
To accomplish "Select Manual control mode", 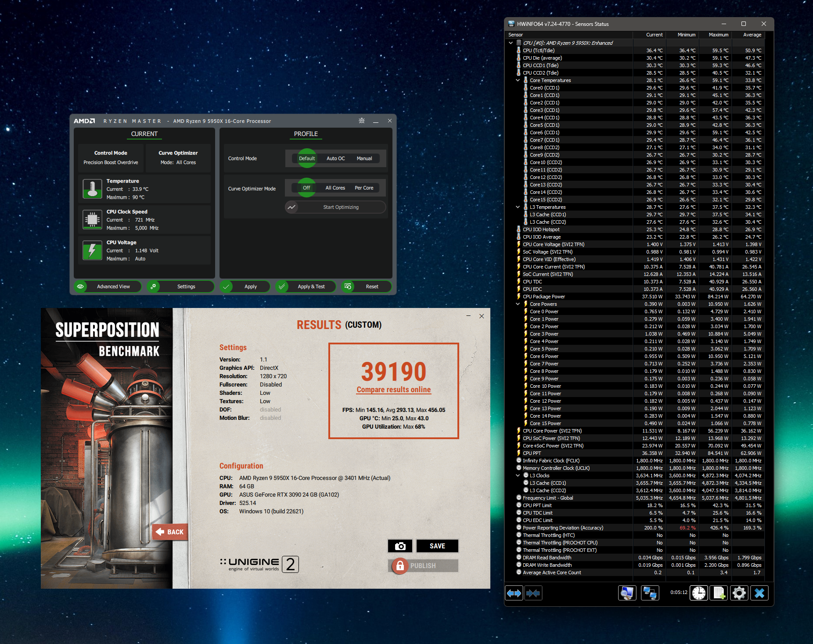I will (x=364, y=158).
